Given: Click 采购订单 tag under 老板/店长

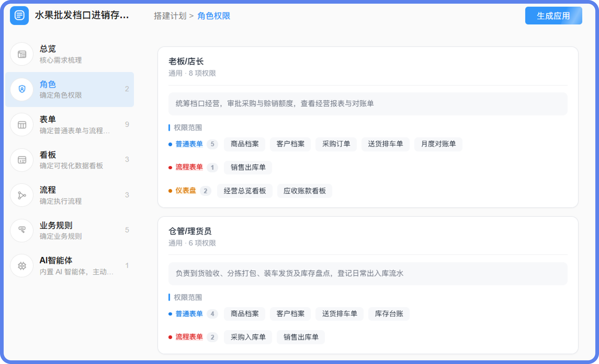Looking at the screenshot, I should click(x=336, y=144).
